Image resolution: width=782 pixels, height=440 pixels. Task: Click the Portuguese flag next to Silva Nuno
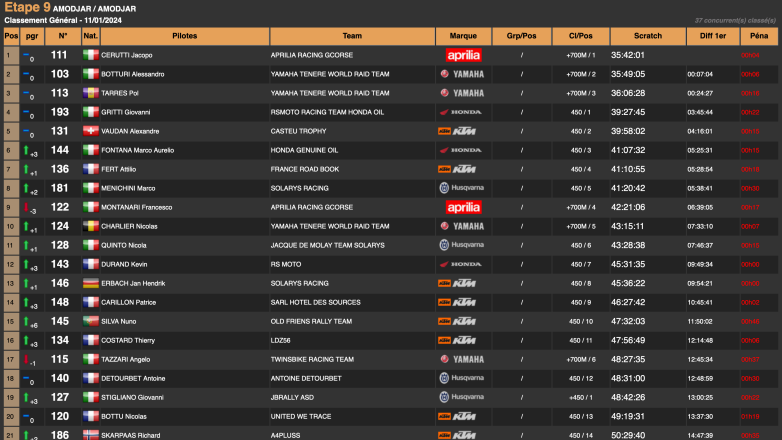coord(91,321)
